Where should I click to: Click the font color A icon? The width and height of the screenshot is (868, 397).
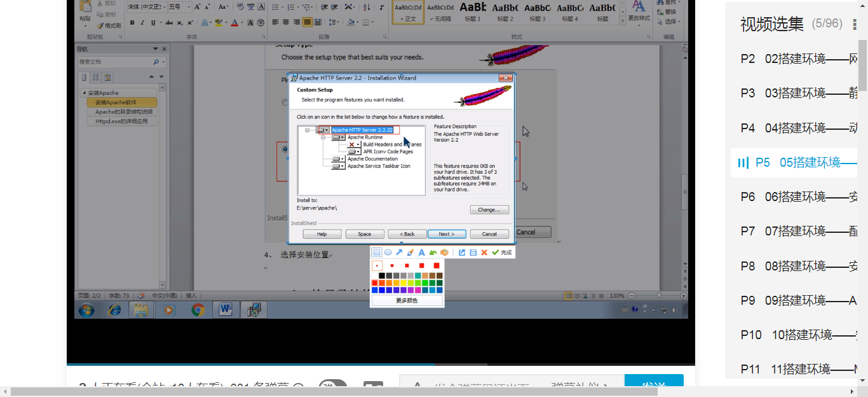[234, 23]
